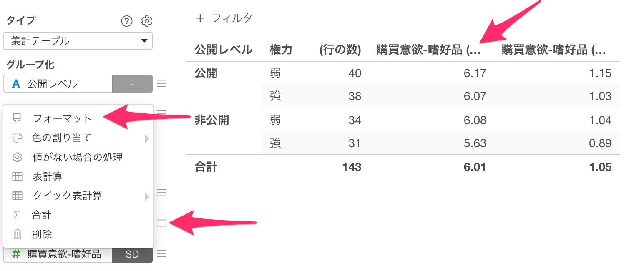Click the trash icon beside 削除
Viewport: 644px width, 271px height.
[16, 234]
